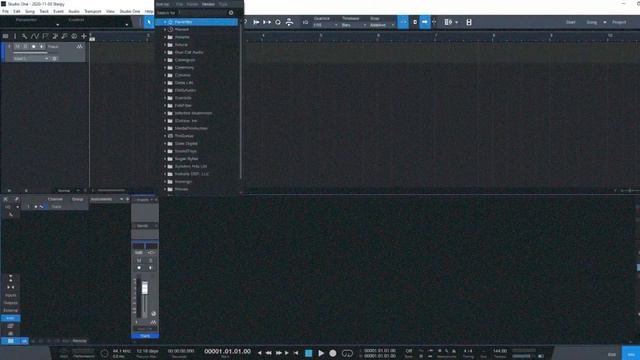Screen dimensions: 640x360
Task: Toggle Solo on the mixer channel strip
Action: pyautogui.click(x=150, y=260)
